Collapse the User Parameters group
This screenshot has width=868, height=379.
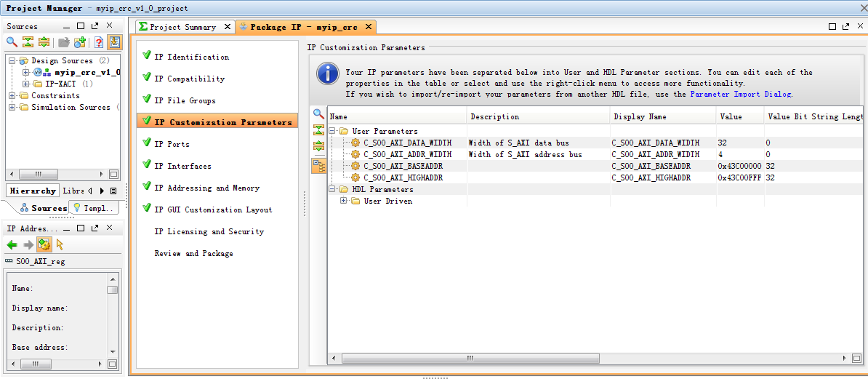click(x=333, y=132)
